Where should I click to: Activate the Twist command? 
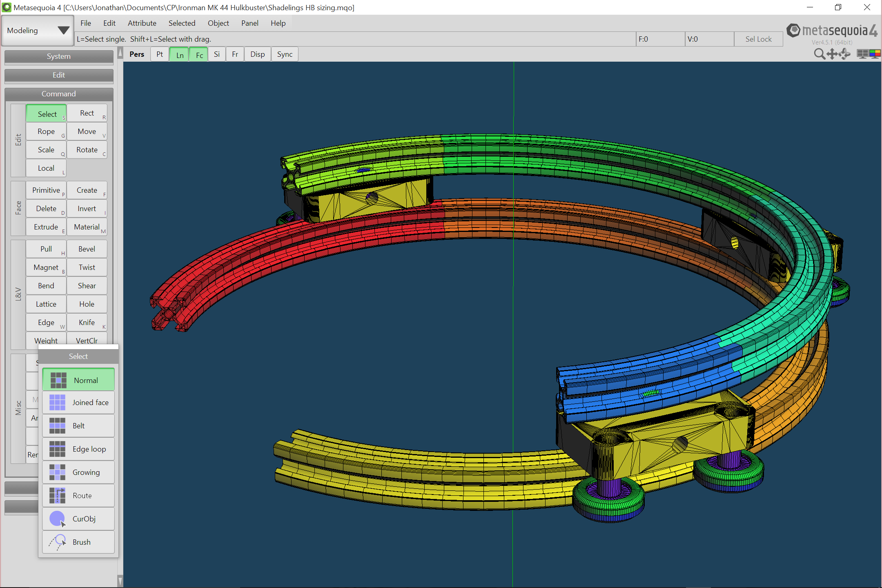click(87, 267)
